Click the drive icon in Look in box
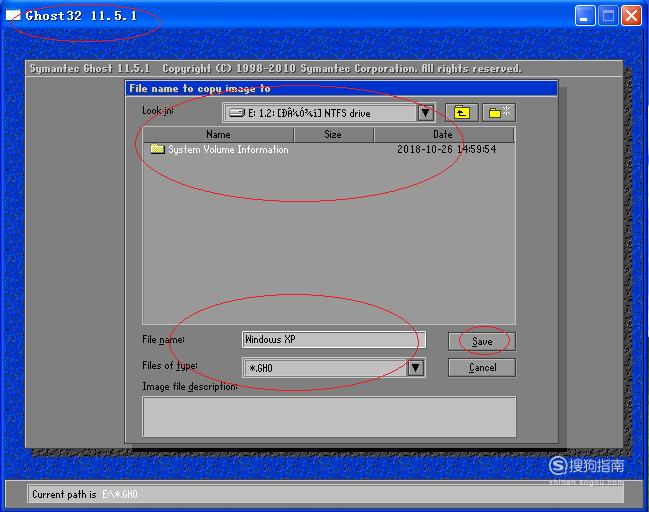 [237, 113]
